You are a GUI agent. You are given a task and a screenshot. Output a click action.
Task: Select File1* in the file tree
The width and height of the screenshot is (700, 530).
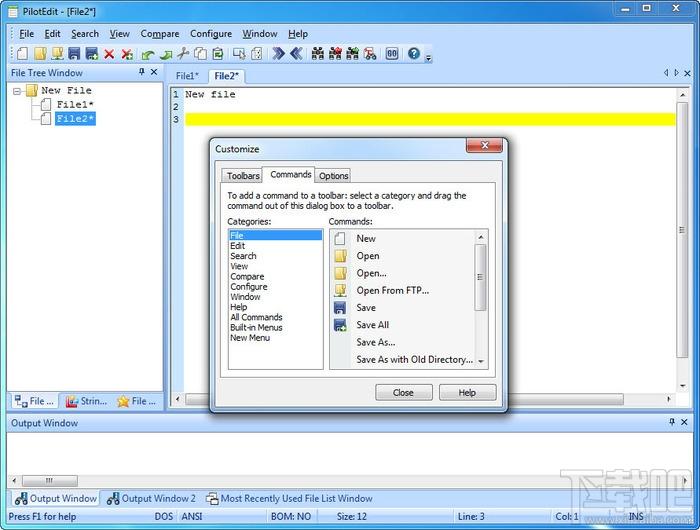pos(75,104)
